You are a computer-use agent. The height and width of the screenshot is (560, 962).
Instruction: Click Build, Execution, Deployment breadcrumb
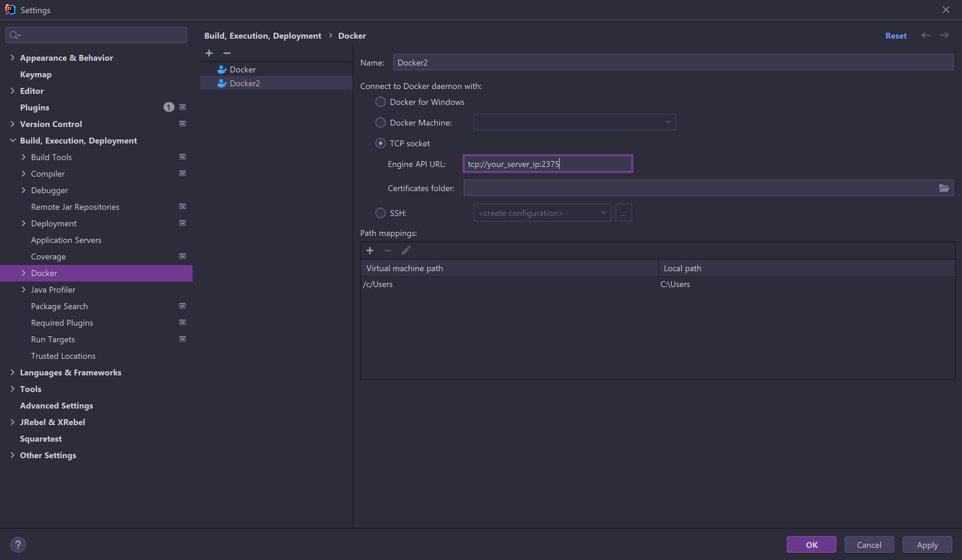tap(263, 36)
